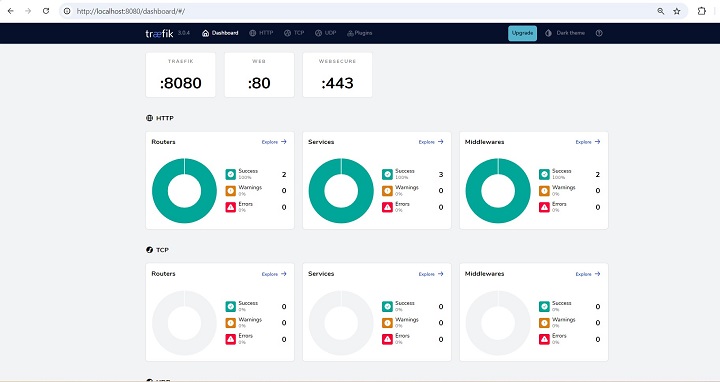Click the Upgrade button
This screenshot has width=720, height=382.
tap(522, 33)
